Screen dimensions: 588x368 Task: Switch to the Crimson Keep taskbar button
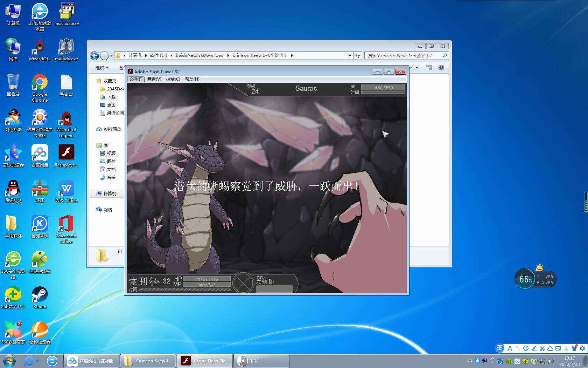tap(148, 361)
